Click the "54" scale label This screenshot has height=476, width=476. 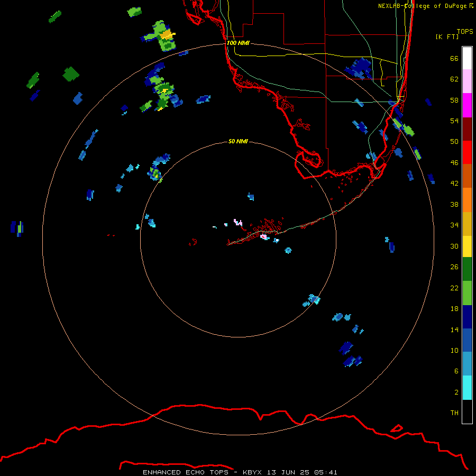coord(454,121)
